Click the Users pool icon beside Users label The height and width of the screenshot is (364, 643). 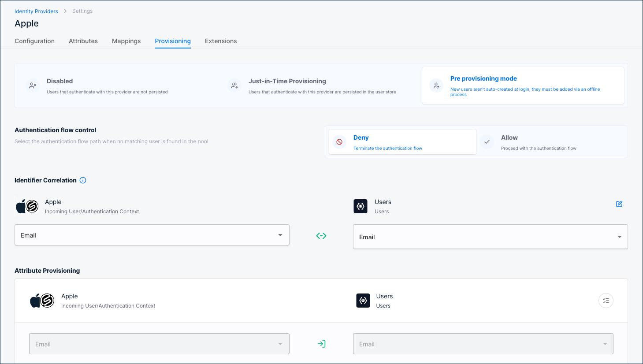361,206
